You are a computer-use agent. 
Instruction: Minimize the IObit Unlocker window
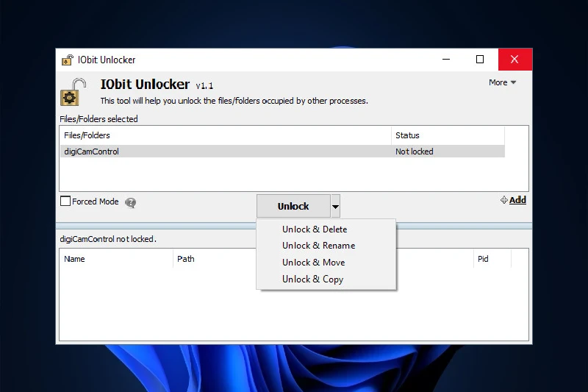click(x=446, y=60)
